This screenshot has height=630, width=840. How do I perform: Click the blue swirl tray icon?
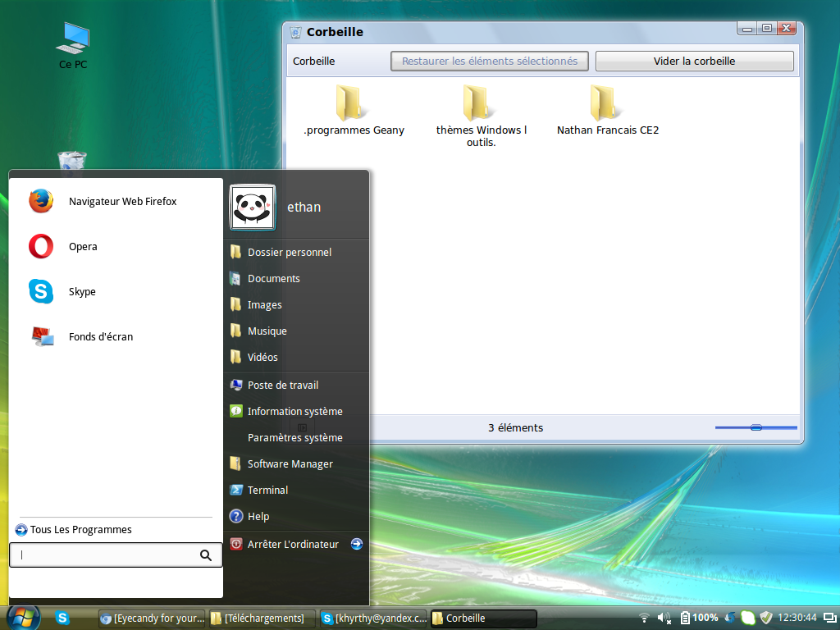[x=730, y=618]
